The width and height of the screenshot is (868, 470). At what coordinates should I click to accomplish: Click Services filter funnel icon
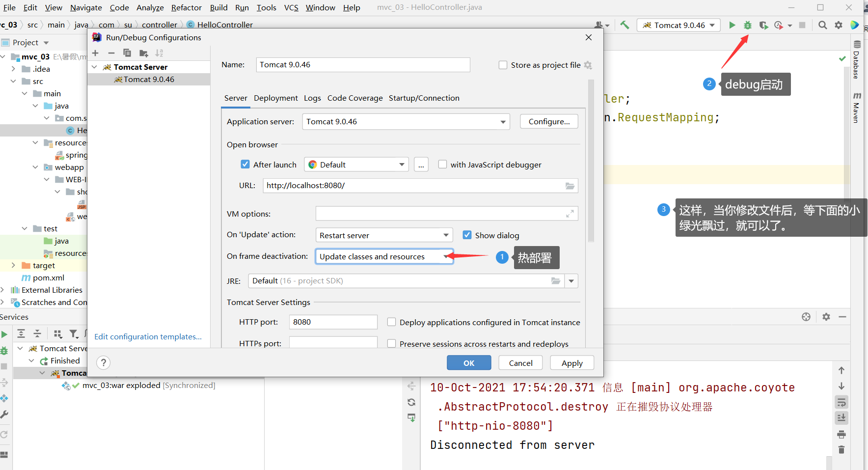coord(74,334)
